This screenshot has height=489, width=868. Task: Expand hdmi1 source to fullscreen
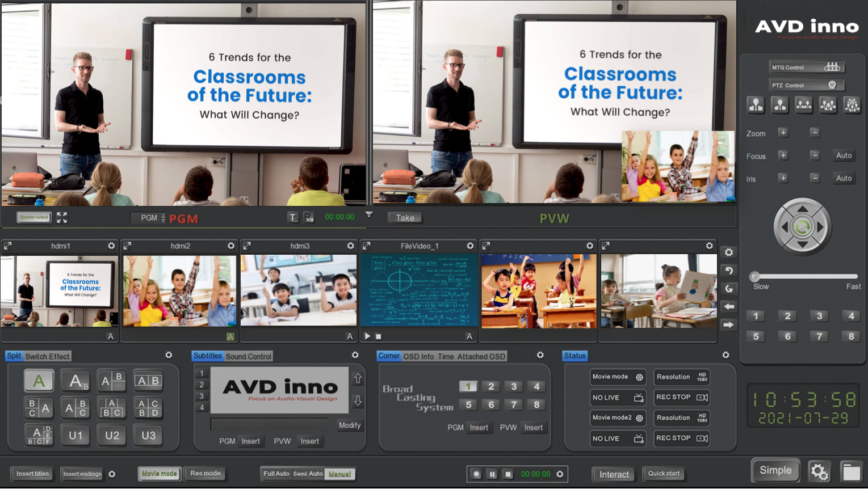pos(8,246)
